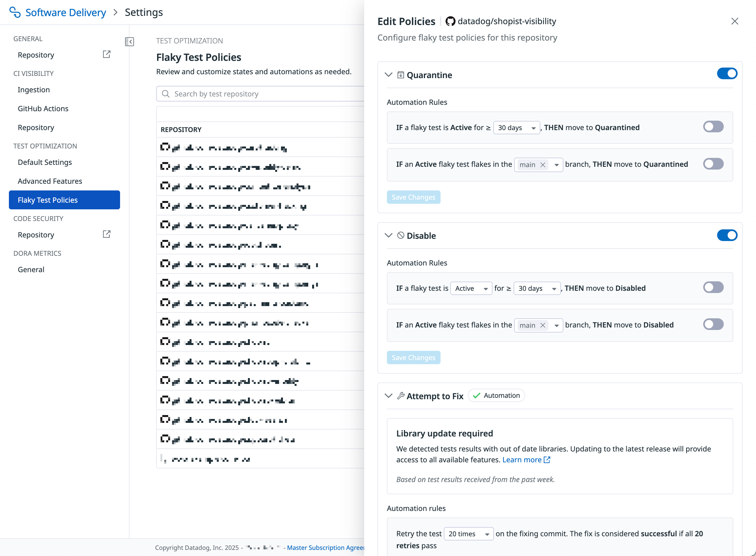Close the Edit Policies panel
The image size is (756, 556).
pos(735,21)
